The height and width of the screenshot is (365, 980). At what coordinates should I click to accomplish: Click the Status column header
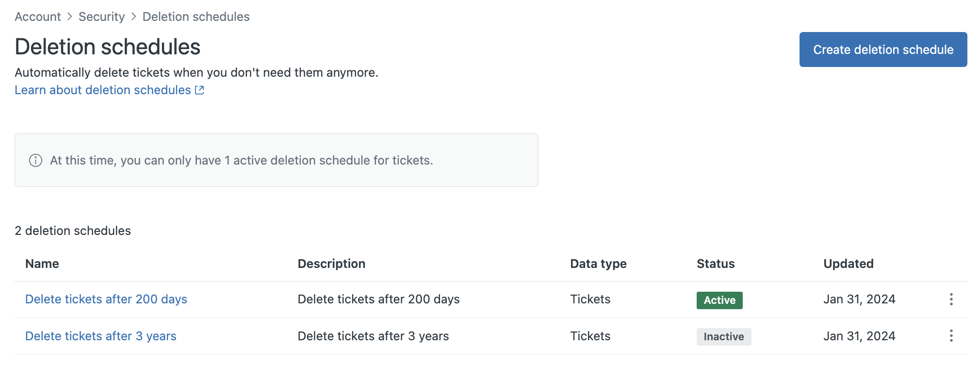(716, 264)
